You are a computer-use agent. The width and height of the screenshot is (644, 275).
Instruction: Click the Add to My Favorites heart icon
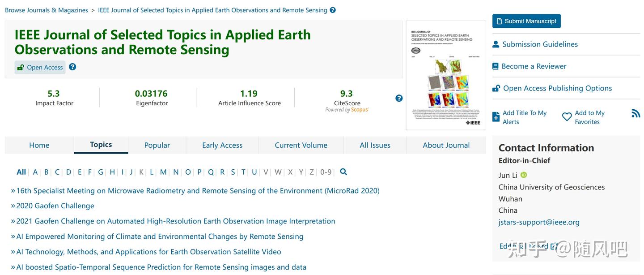pos(567,117)
